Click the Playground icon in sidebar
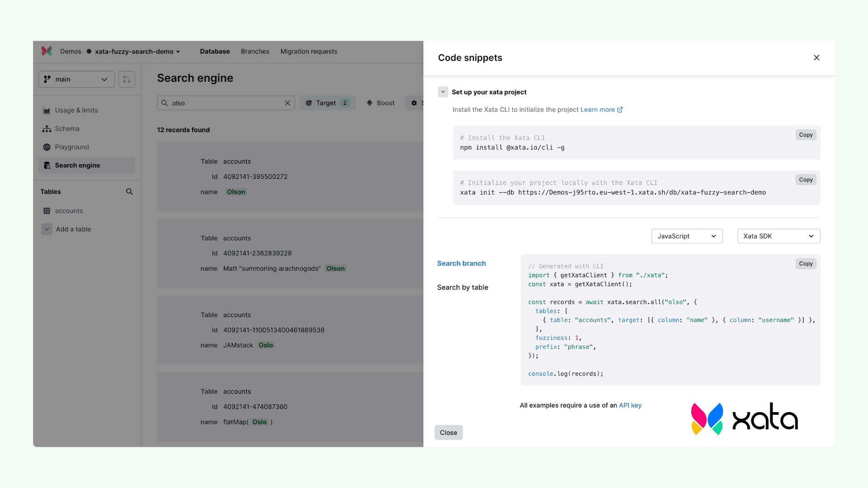 point(47,147)
